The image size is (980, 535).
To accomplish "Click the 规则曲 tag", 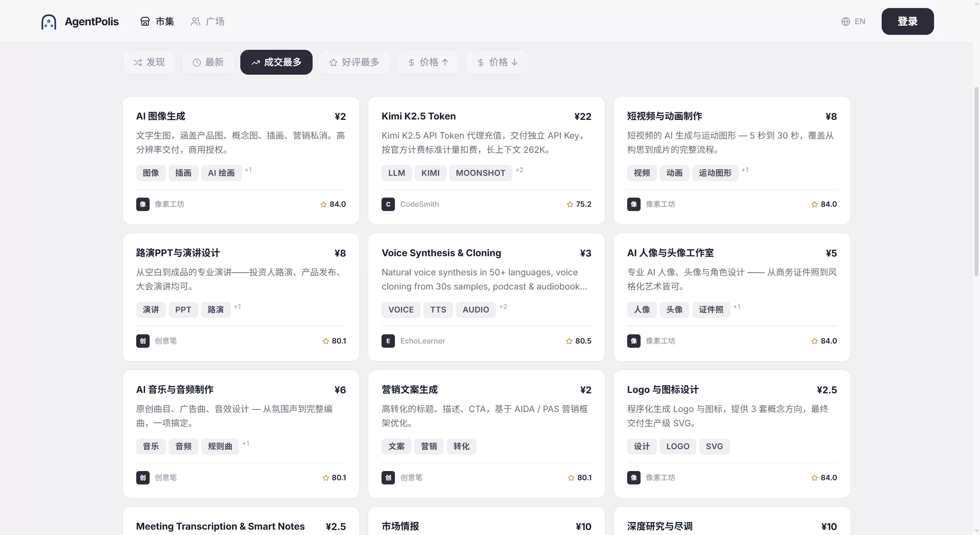I will point(220,447).
